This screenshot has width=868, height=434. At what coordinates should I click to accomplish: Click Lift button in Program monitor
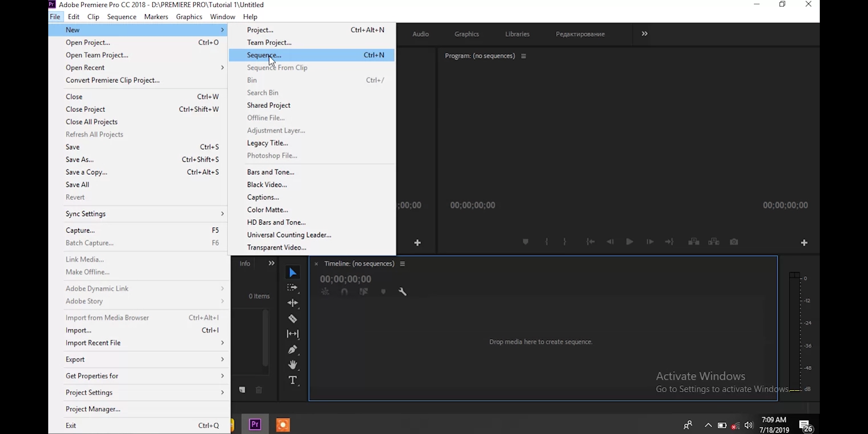coord(694,242)
